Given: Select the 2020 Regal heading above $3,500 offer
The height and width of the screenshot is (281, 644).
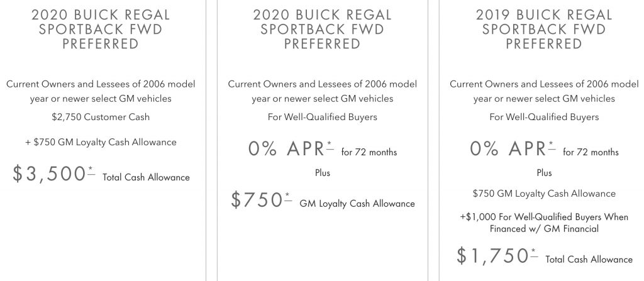Looking at the screenshot, I should pos(101,29).
